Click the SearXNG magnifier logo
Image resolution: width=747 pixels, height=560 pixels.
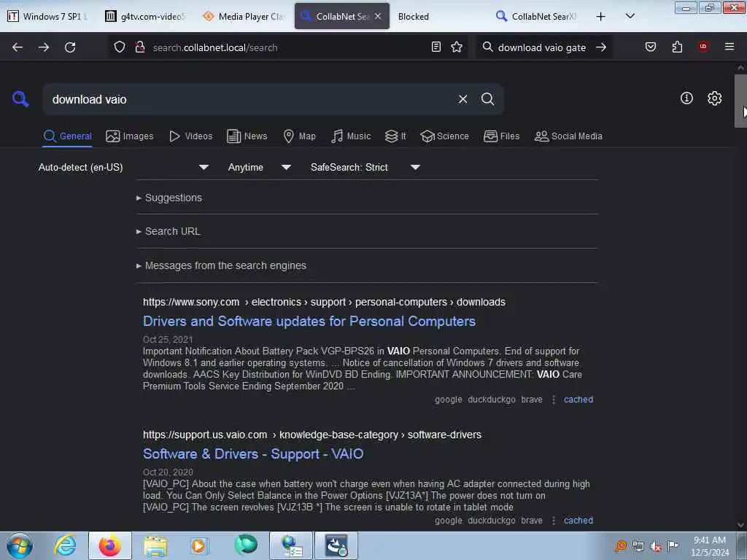(20, 99)
